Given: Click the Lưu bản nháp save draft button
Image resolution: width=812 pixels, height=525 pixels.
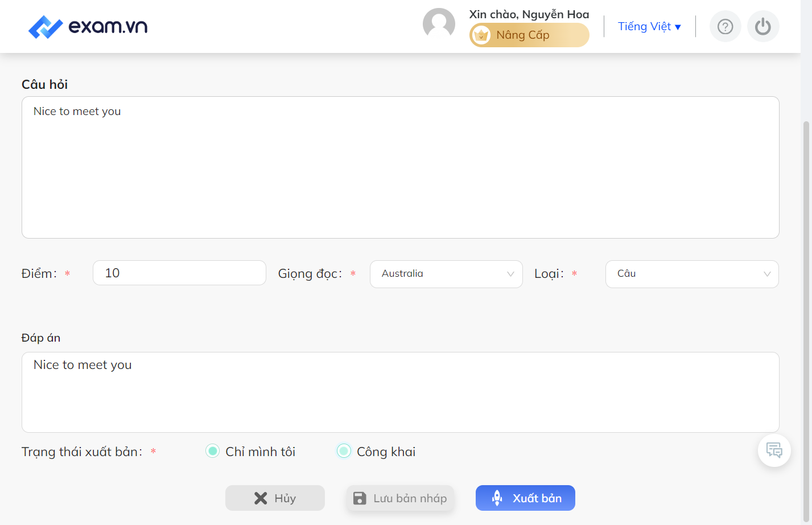Looking at the screenshot, I should (400, 498).
